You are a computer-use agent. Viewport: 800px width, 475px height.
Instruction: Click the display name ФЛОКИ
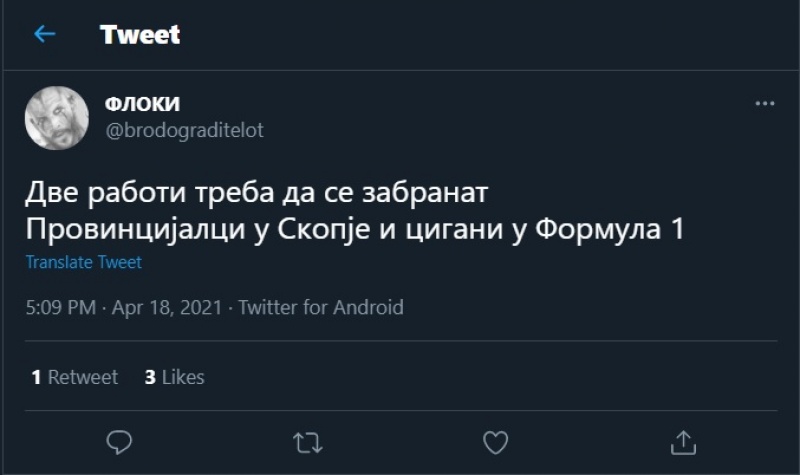pyautogui.click(x=142, y=105)
